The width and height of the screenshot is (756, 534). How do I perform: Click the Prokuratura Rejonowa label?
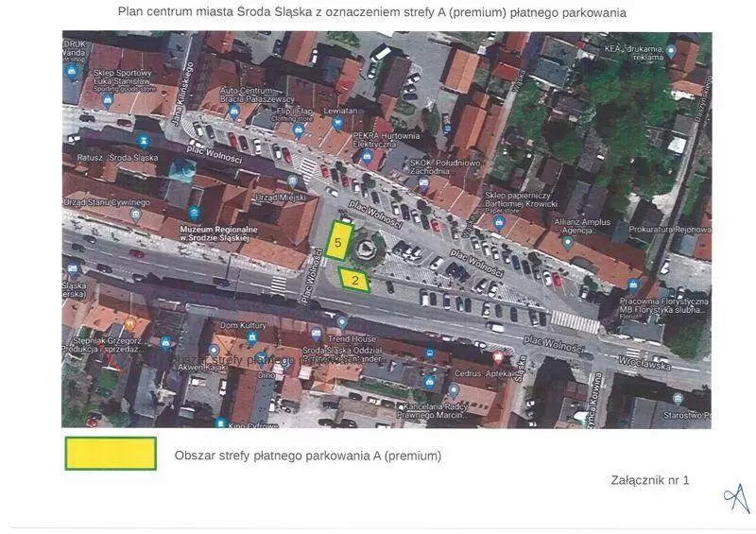tap(669, 230)
